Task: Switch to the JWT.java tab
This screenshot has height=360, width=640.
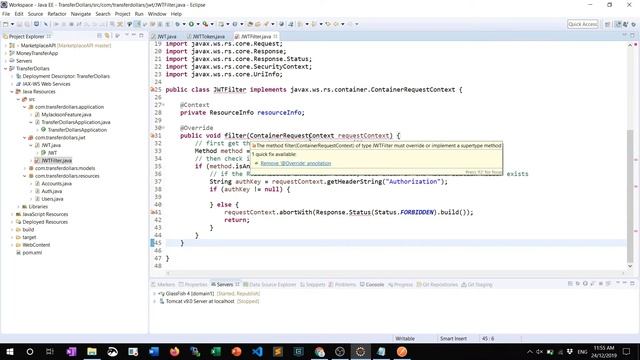Action: (164, 36)
